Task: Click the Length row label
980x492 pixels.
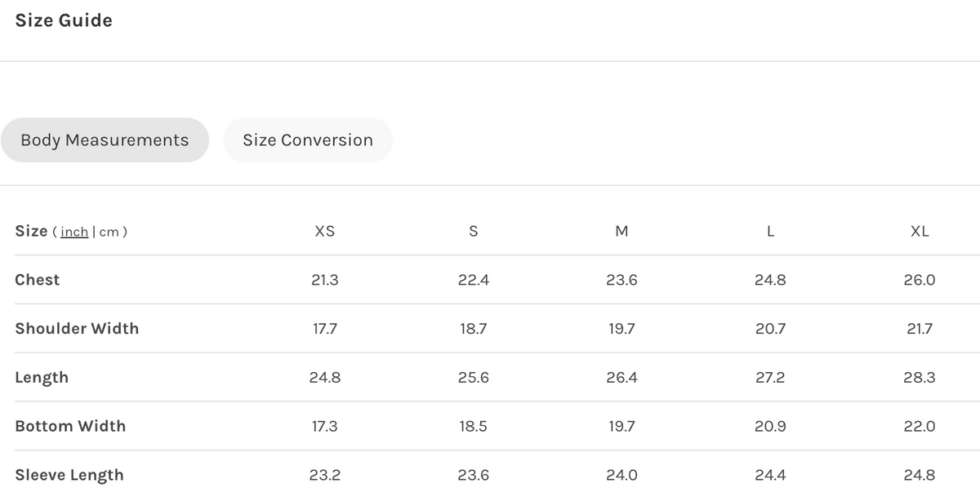Action: (x=42, y=378)
